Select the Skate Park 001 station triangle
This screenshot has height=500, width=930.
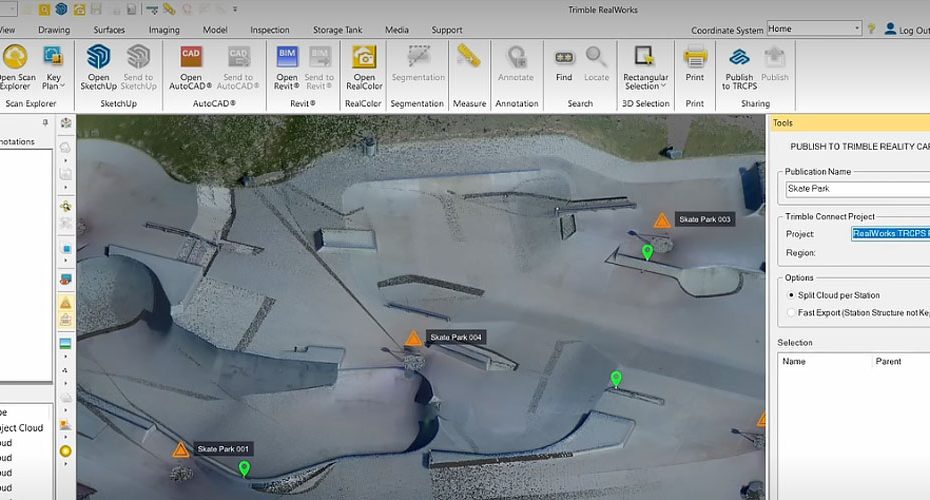pyautogui.click(x=180, y=450)
